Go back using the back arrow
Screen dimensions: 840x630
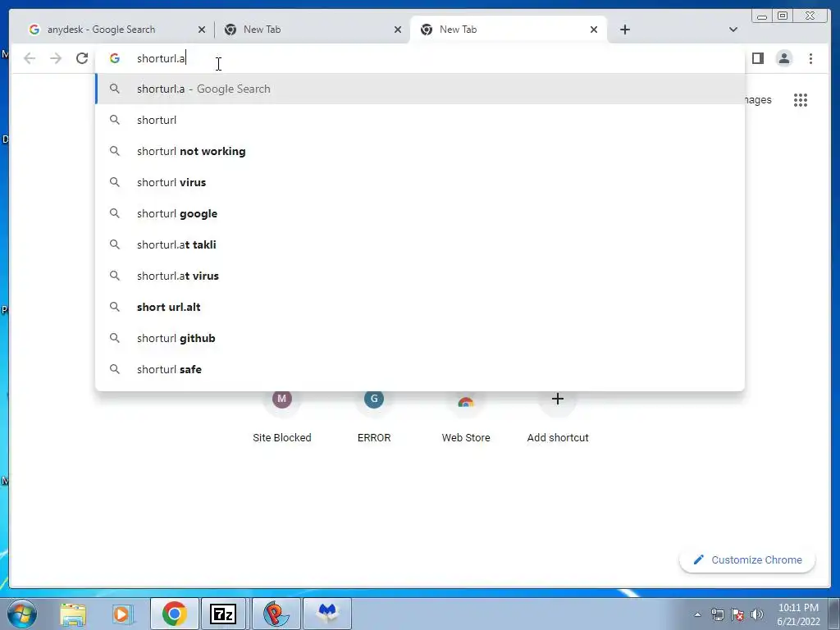tap(30, 58)
